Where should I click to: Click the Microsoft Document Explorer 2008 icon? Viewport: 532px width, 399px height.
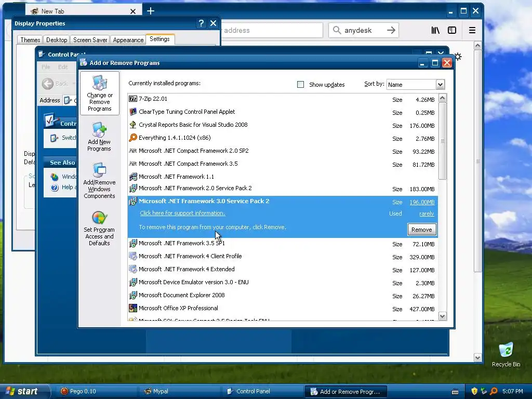tap(133, 295)
